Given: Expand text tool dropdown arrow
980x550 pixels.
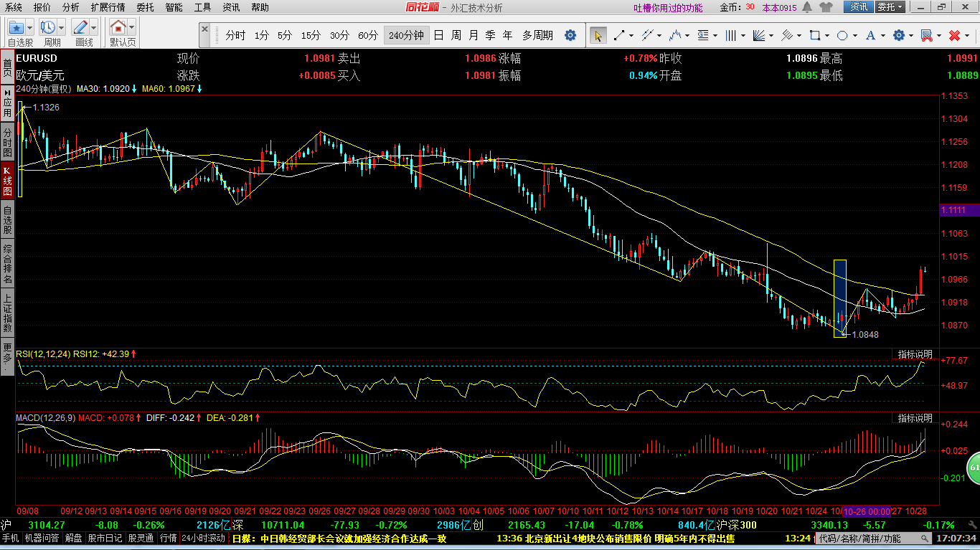Looking at the screenshot, I should click(883, 35).
